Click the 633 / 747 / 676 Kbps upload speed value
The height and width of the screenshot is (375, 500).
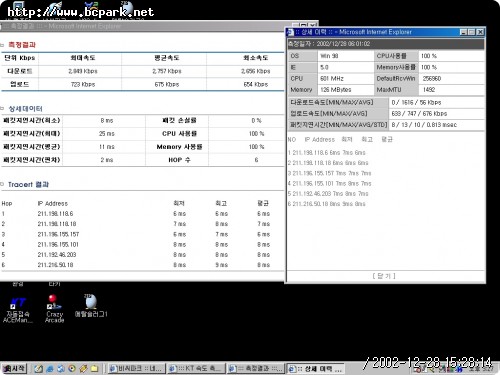tap(419, 114)
